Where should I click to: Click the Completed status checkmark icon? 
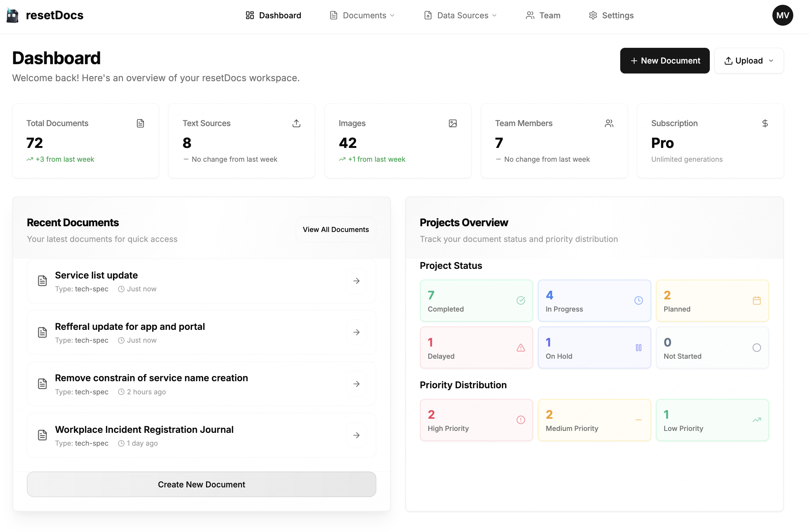(x=520, y=300)
